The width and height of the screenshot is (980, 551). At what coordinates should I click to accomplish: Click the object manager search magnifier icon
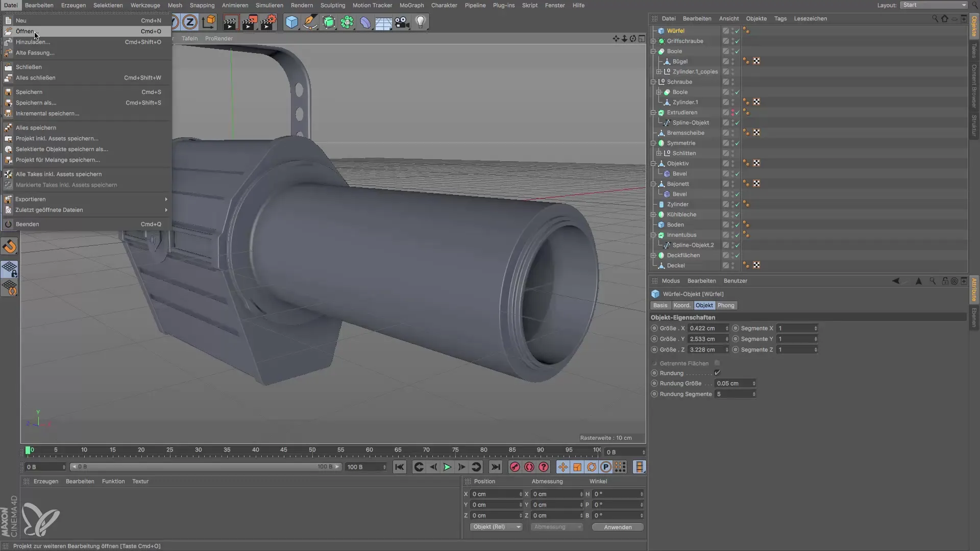coord(935,18)
